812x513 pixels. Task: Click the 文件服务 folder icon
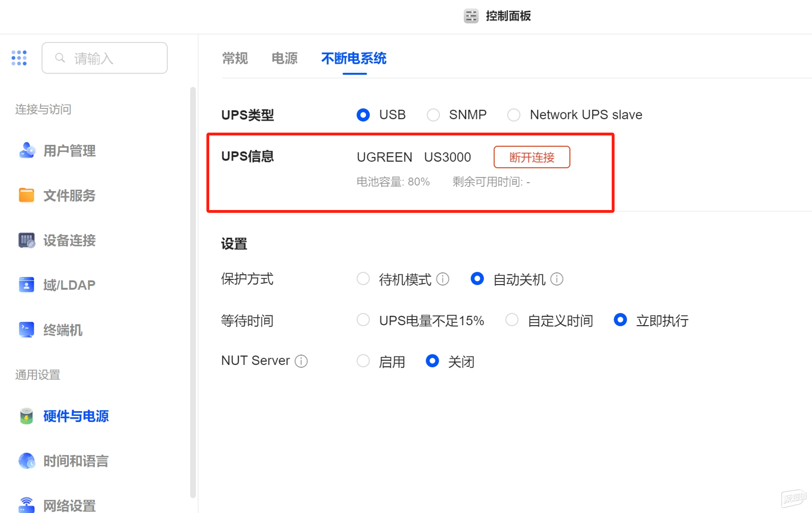point(26,195)
